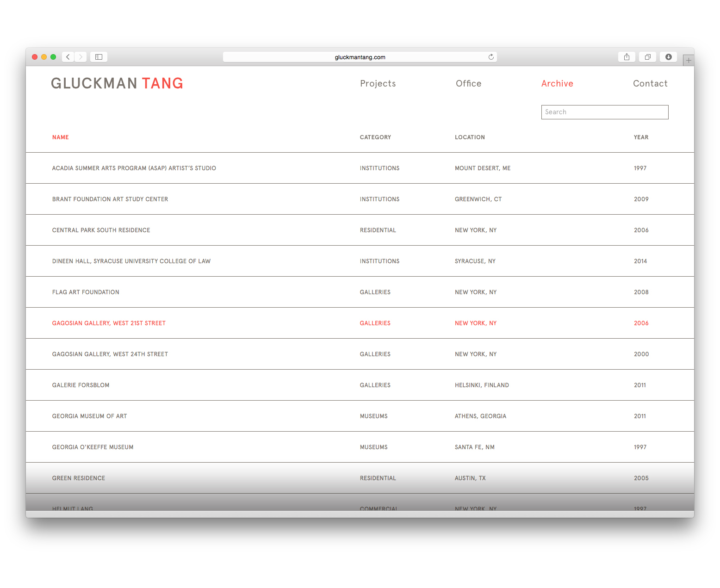Screen dimensions: 720x588
Task: Open Central Park South Residence project
Action: [x=101, y=230]
